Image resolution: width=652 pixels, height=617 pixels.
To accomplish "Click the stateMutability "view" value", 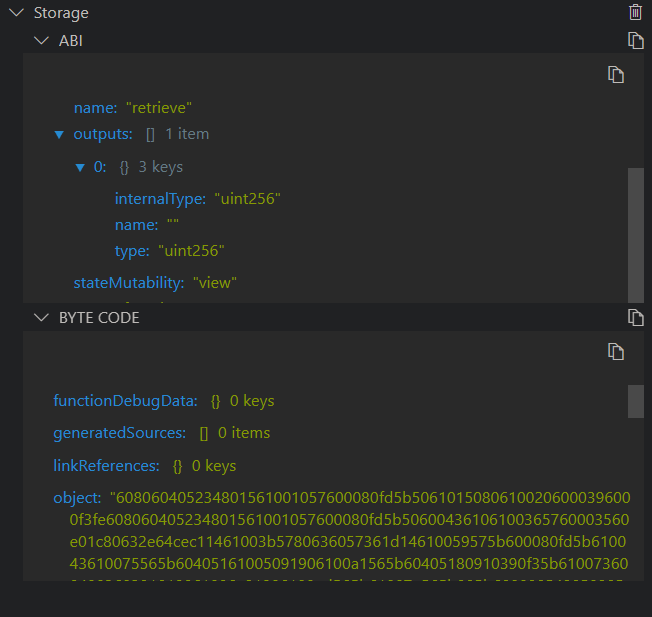I will click(215, 283).
